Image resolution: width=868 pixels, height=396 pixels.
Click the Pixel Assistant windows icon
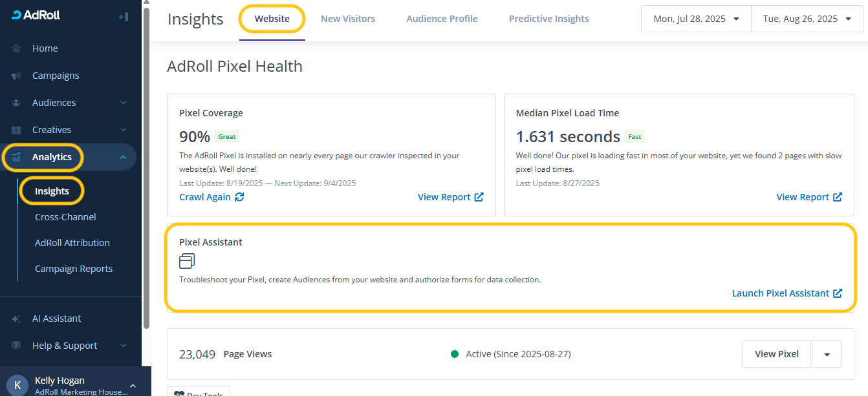[187, 261]
